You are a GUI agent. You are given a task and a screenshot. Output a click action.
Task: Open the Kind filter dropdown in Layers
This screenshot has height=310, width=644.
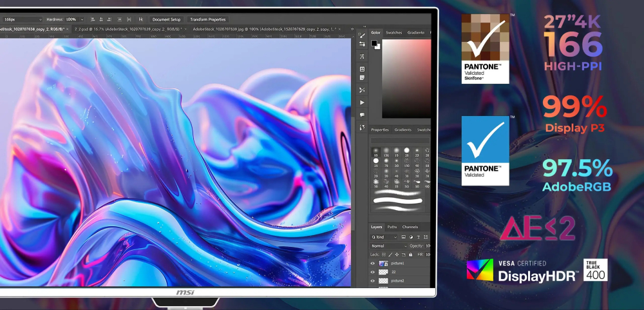point(384,237)
